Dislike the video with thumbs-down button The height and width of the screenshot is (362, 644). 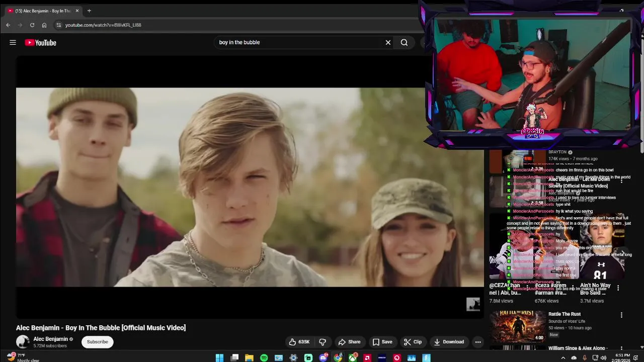click(323, 342)
